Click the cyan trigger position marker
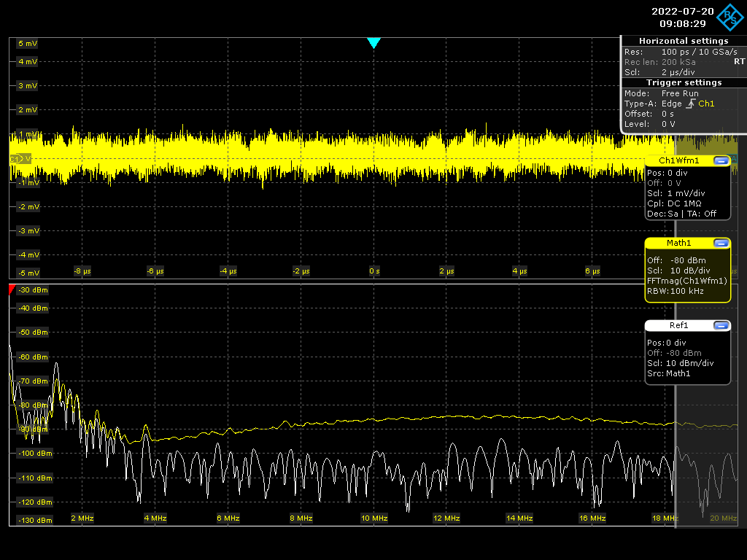747x560 pixels. [x=374, y=43]
